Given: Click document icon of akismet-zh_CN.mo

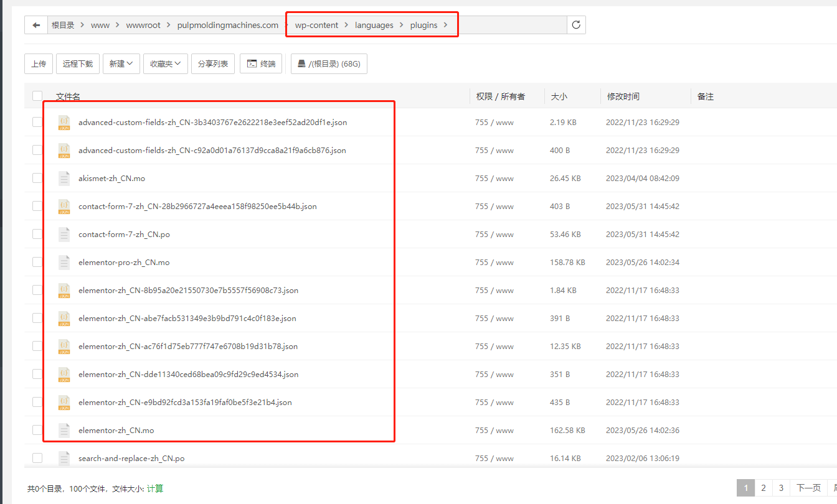Looking at the screenshot, I should [x=64, y=179].
